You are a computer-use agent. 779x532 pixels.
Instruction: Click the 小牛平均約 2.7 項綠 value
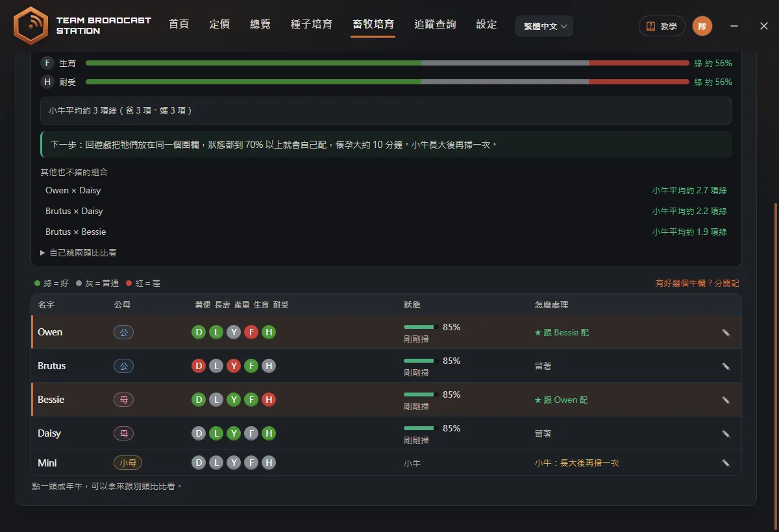(689, 191)
